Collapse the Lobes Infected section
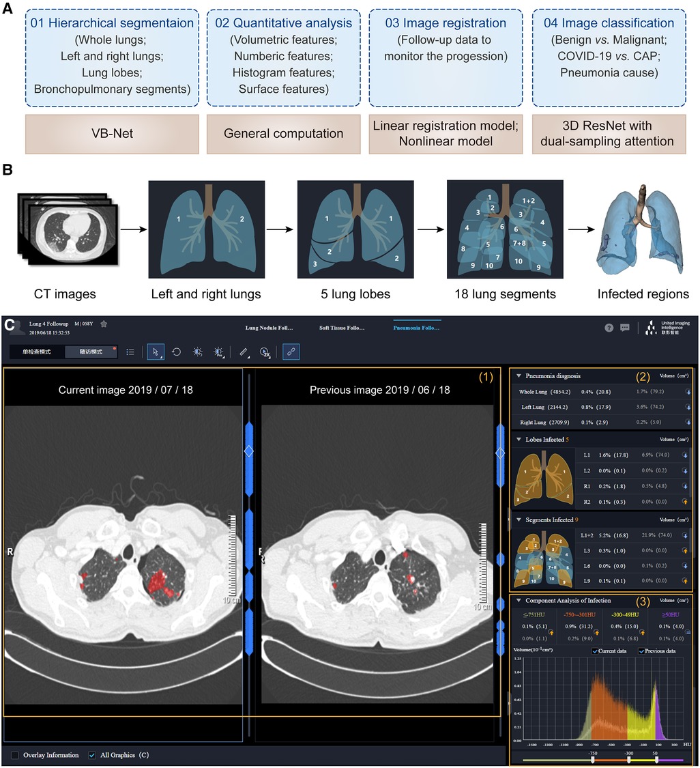The height and width of the screenshot is (768, 700). 519,440
